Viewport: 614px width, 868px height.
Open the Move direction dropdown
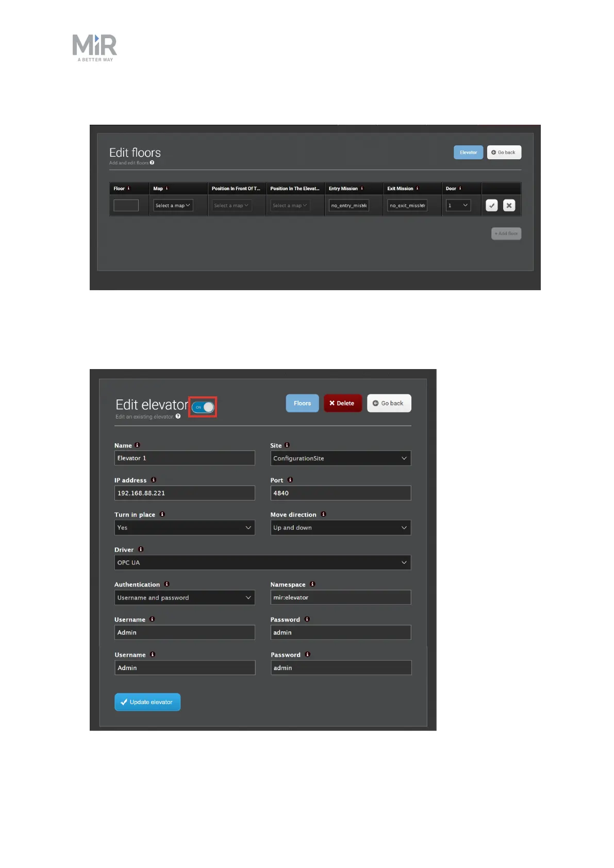click(341, 527)
